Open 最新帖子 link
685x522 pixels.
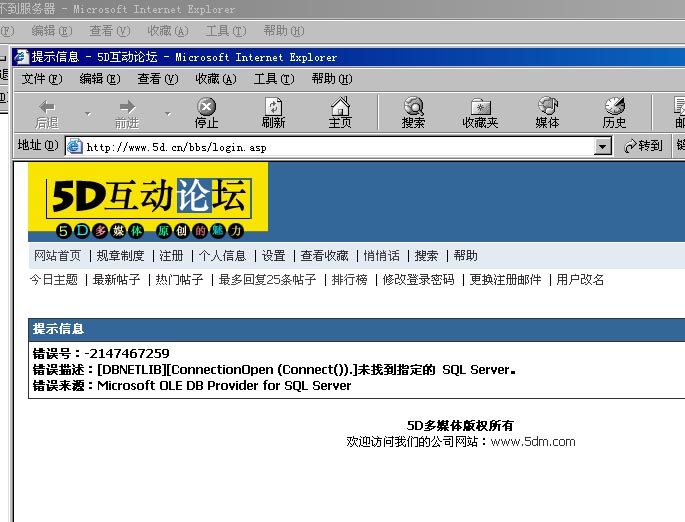click(116, 280)
